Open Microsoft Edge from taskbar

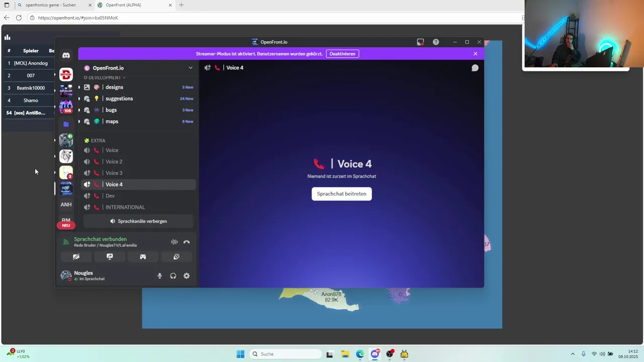click(360, 354)
